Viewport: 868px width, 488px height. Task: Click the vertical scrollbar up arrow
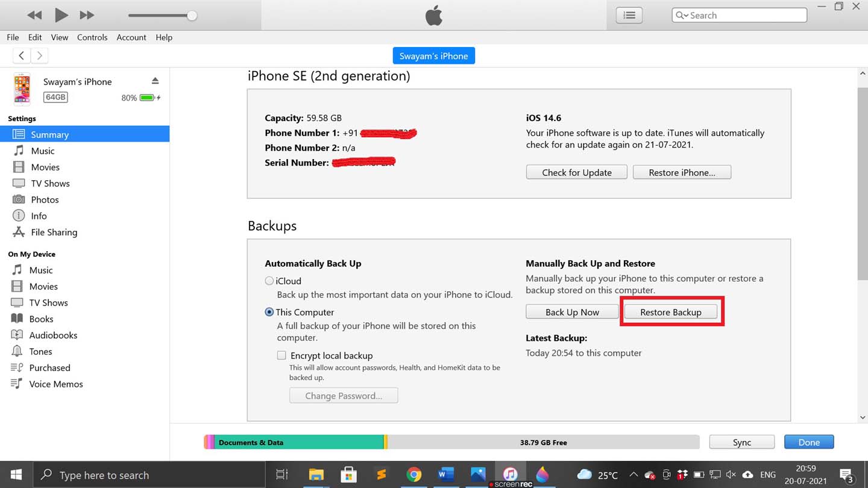863,74
